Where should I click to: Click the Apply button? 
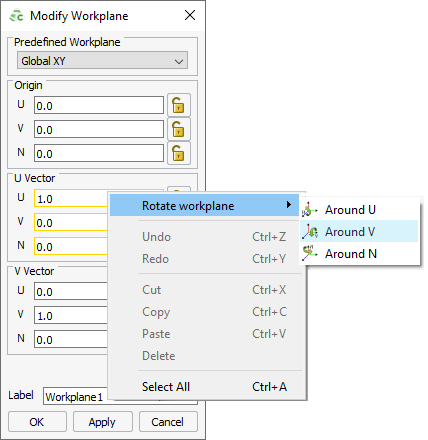tap(103, 422)
